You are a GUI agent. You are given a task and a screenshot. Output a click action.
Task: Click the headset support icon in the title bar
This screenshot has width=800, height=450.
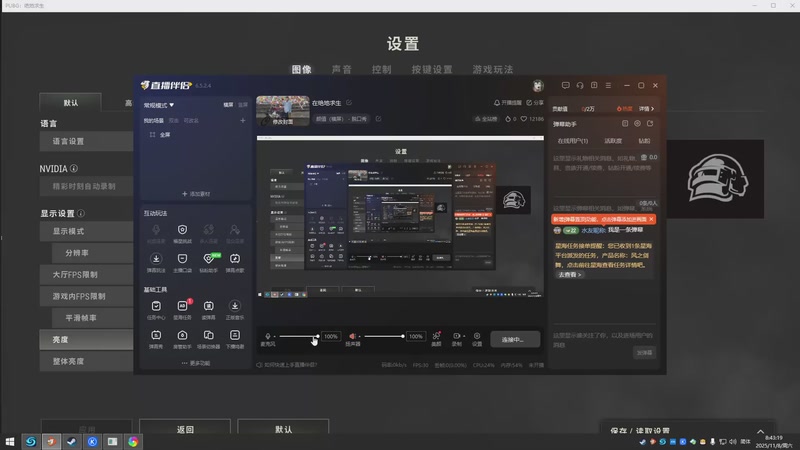[x=580, y=85]
